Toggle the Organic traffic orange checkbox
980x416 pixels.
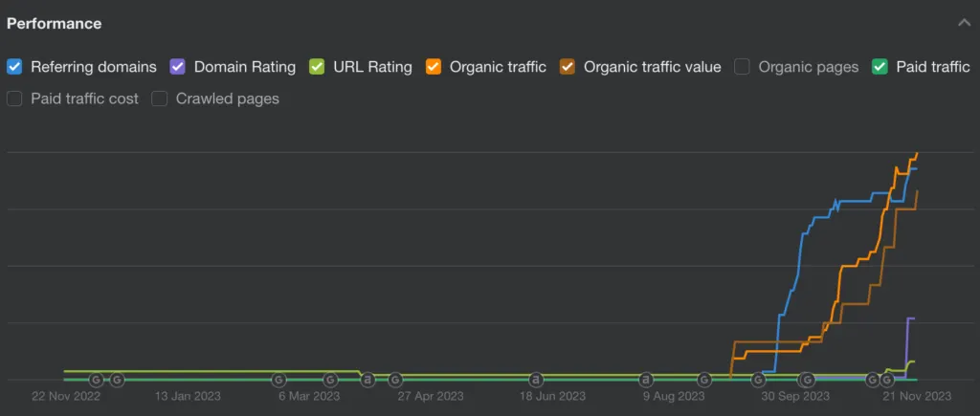click(434, 67)
